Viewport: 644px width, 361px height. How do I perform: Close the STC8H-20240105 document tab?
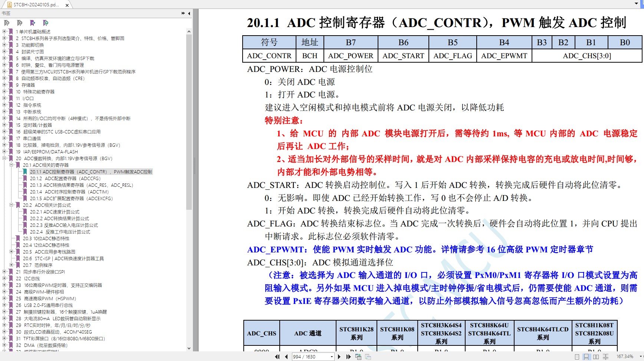(67, 5)
